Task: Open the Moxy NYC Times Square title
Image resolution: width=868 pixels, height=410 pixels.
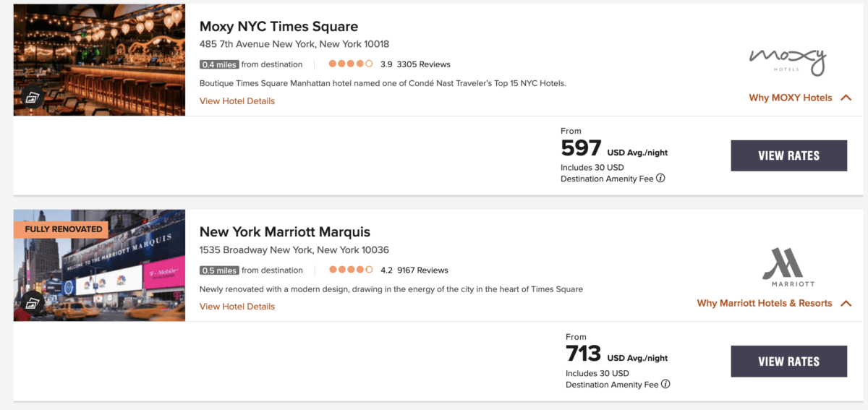Action: [278, 27]
